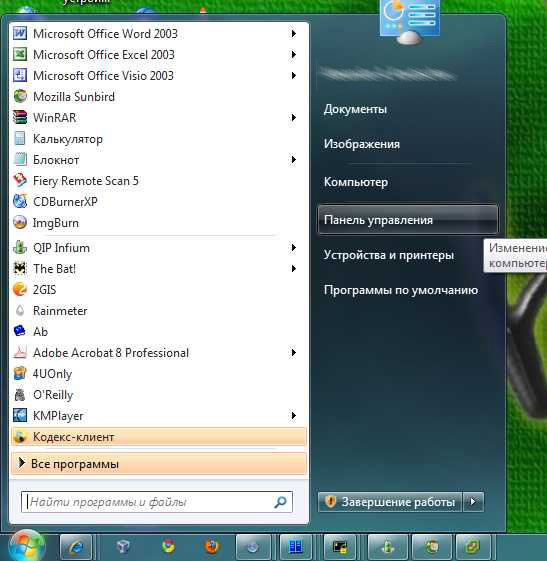
Task: Click the Google Chrome taskbar icon
Action: point(168,546)
